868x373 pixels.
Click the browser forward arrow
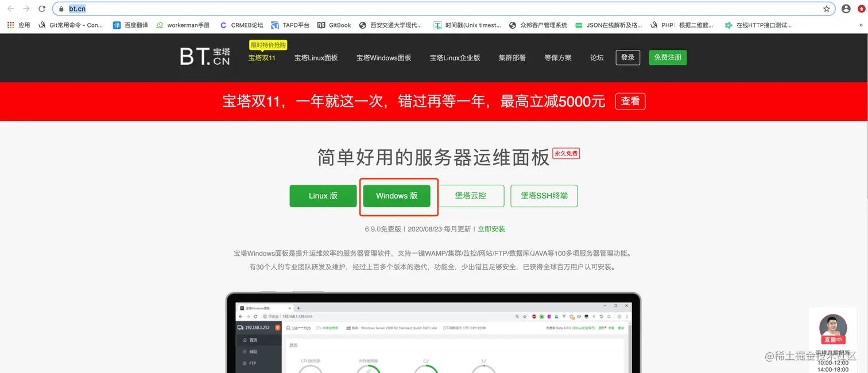[26, 9]
